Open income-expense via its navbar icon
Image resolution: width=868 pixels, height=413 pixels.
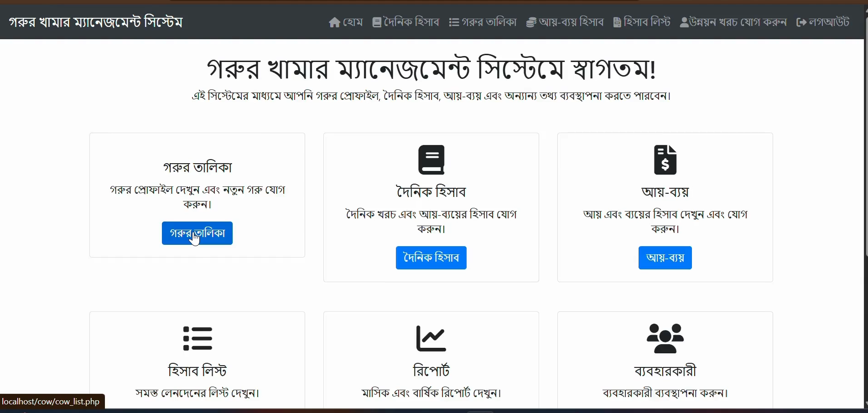click(x=530, y=22)
